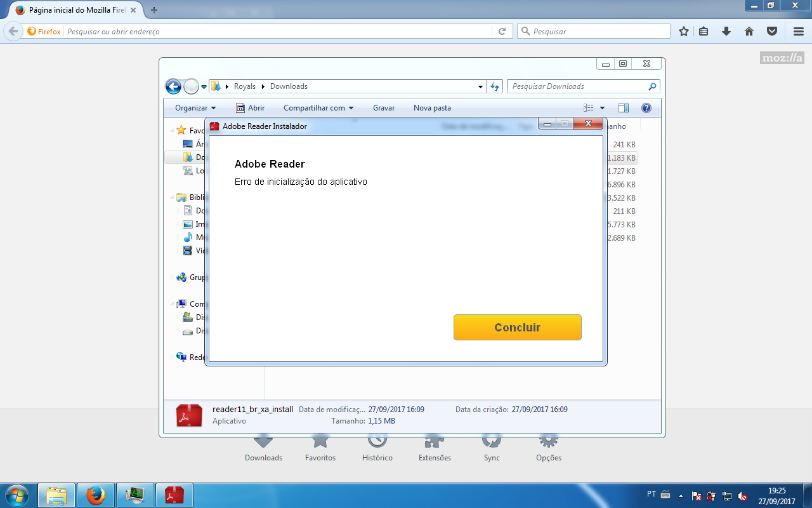Click Histórico shortcut on Firefox start page
Screen dimensions: 812x508
coord(377,449)
